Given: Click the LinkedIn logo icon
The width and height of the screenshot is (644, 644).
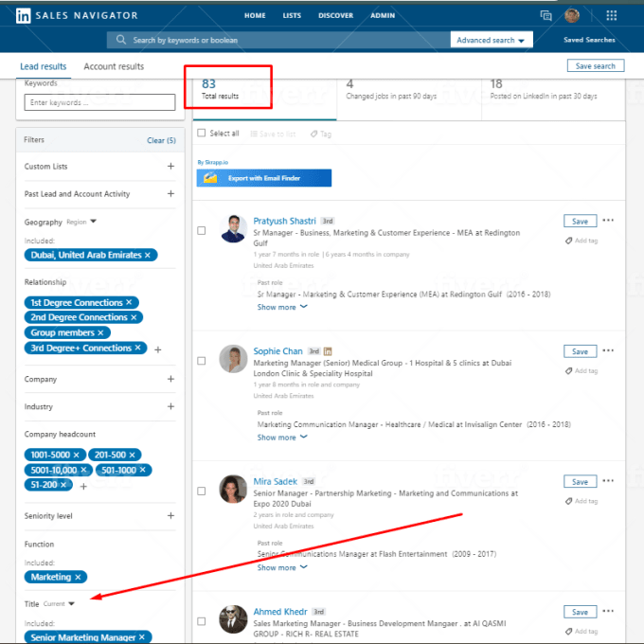Looking at the screenshot, I should click(x=23, y=15).
